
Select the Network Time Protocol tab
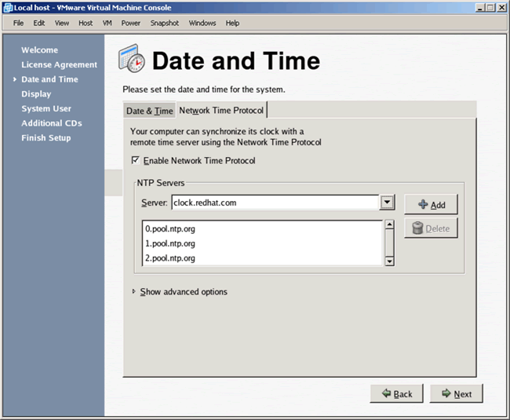[x=221, y=111]
